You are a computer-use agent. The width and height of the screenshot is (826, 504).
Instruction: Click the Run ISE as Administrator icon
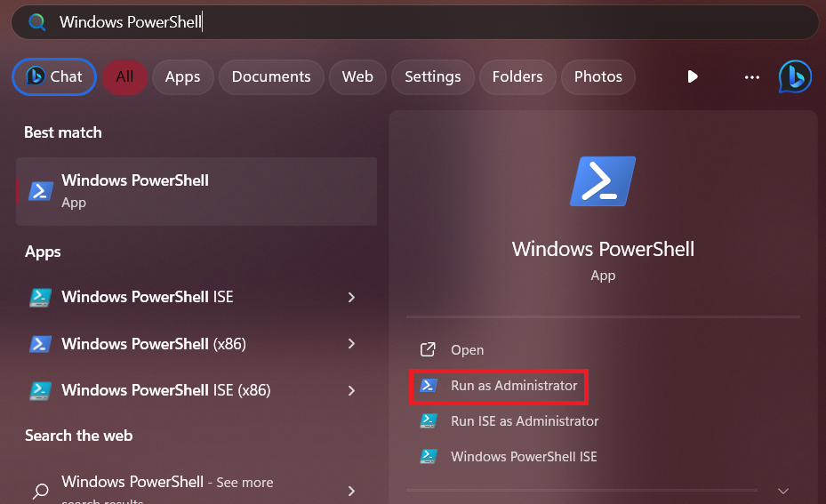[428, 421]
